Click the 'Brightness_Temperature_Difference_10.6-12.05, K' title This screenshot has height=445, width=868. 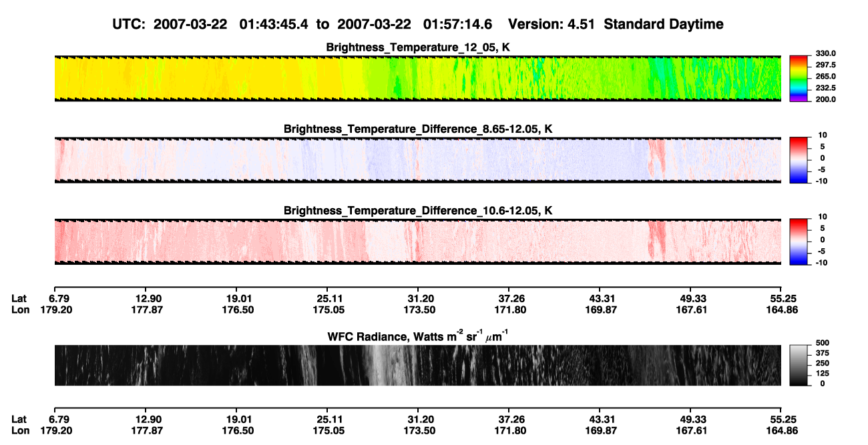click(418, 210)
